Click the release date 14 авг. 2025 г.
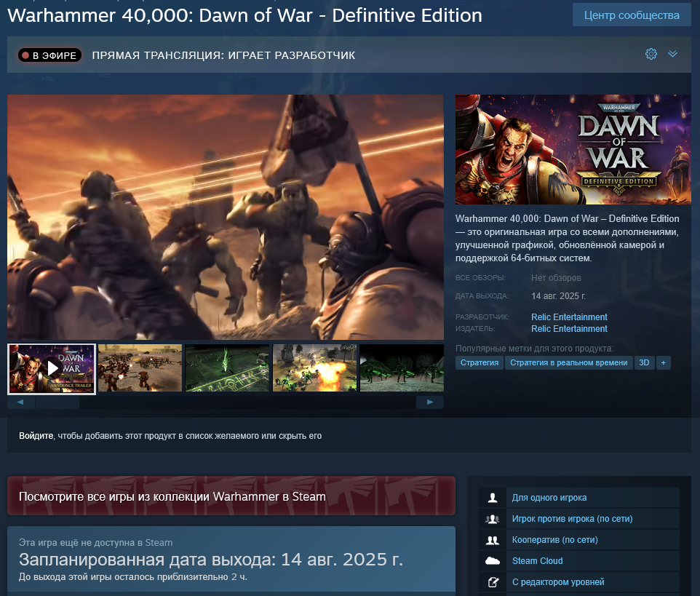The height and width of the screenshot is (596, 700). pyautogui.click(x=558, y=296)
